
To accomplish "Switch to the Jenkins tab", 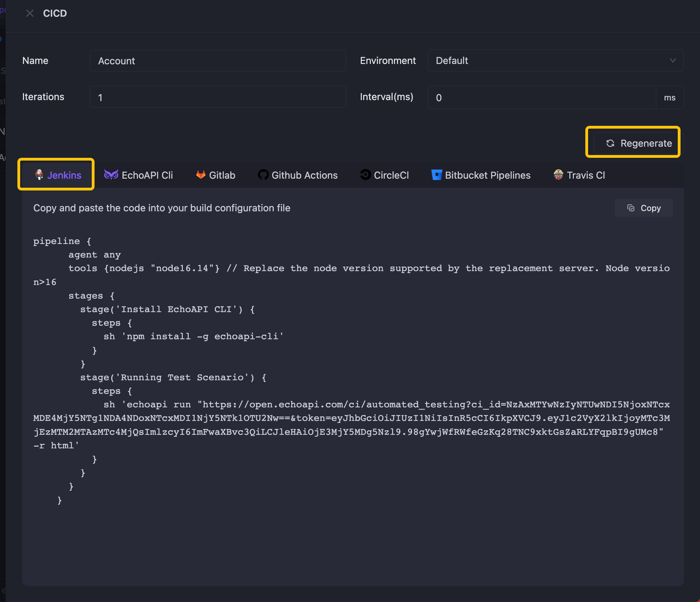I will (58, 175).
